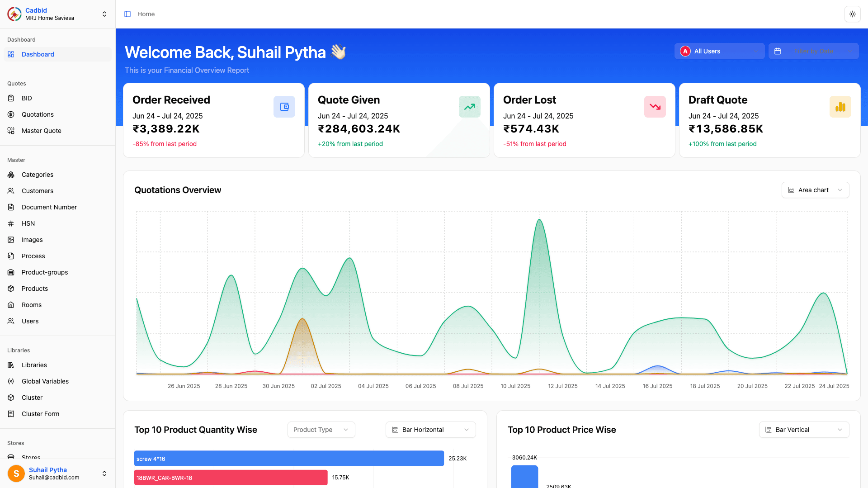Click the calendar icon in date filter
The height and width of the screenshot is (488, 868).
click(x=778, y=51)
